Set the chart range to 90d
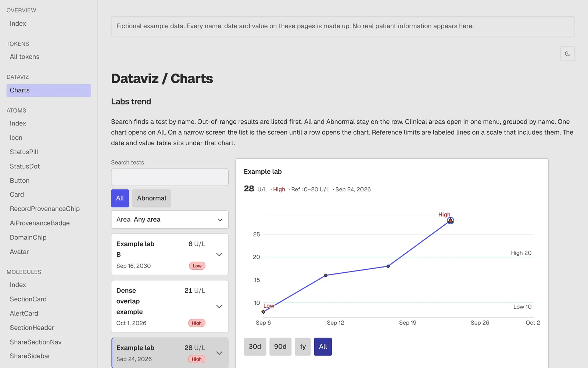Image resolution: width=588 pixels, height=368 pixels. point(280,347)
